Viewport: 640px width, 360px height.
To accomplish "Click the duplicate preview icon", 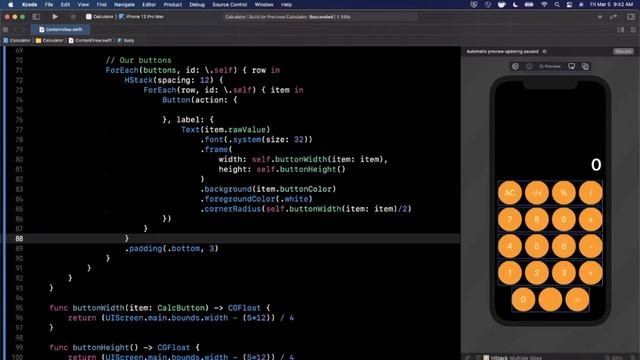I will coord(585,66).
